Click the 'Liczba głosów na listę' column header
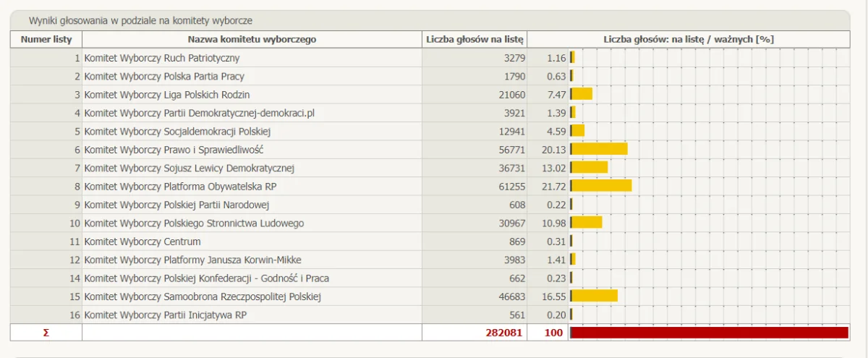 (x=475, y=39)
